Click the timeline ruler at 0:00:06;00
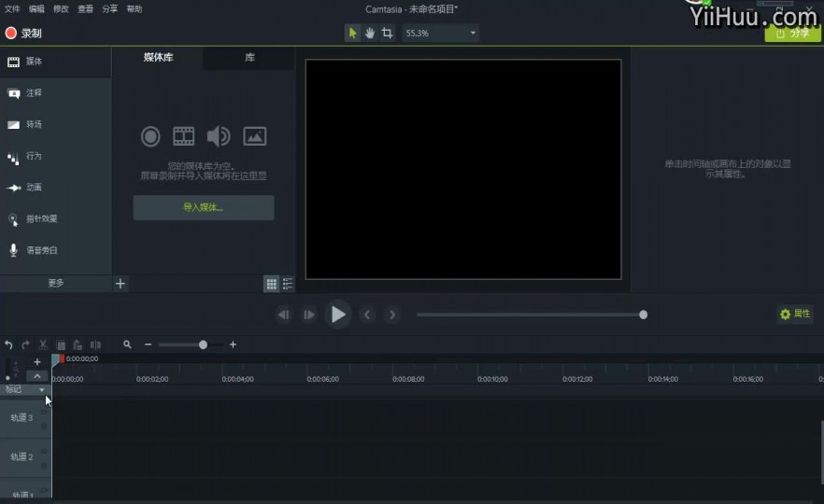824x504 pixels. coord(322,379)
